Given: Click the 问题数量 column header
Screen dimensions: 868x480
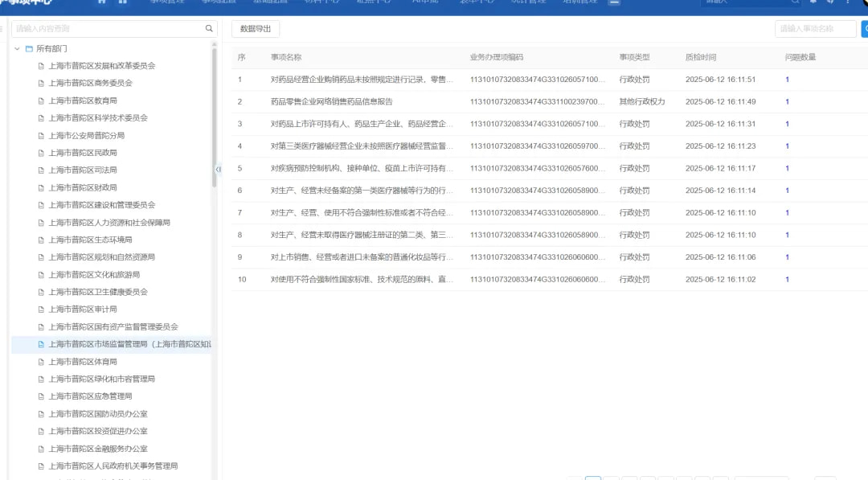Looking at the screenshot, I should [x=800, y=58].
